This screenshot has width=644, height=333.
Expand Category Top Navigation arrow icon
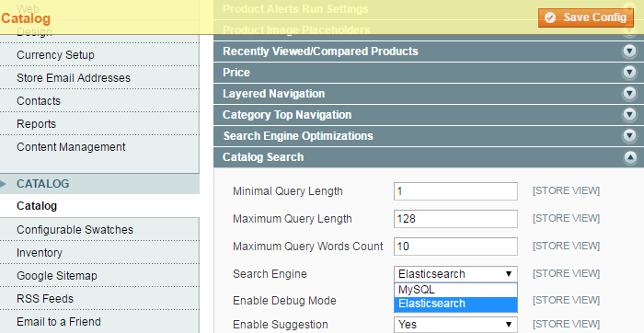click(x=629, y=115)
